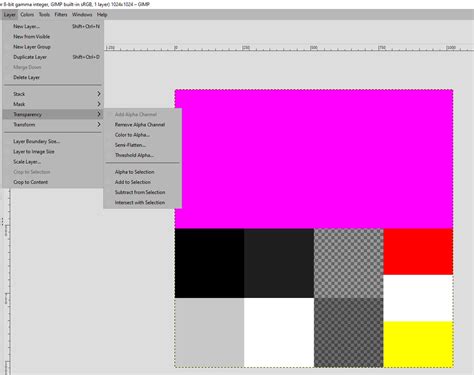The height and width of the screenshot is (375, 474).
Task: Click the light gray square on canvas
Action: pos(209,333)
